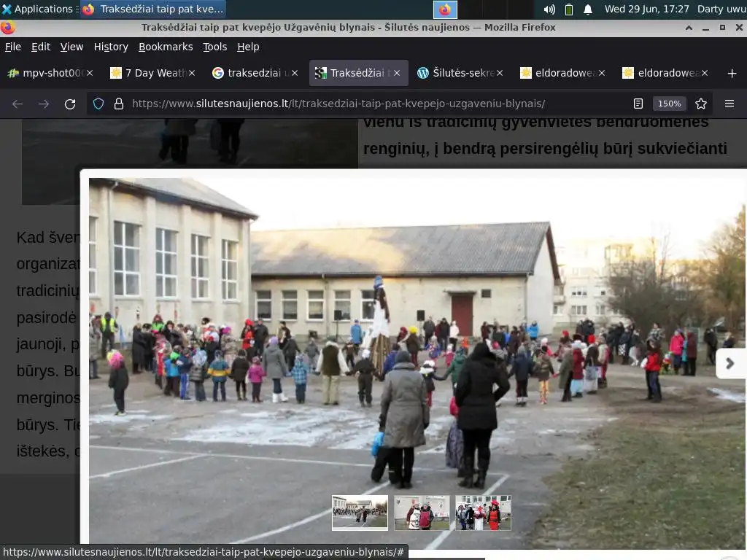Image resolution: width=747 pixels, height=560 pixels.
Task: Close the last eldoradoweather tab
Action: pyautogui.click(x=705, y=73)
